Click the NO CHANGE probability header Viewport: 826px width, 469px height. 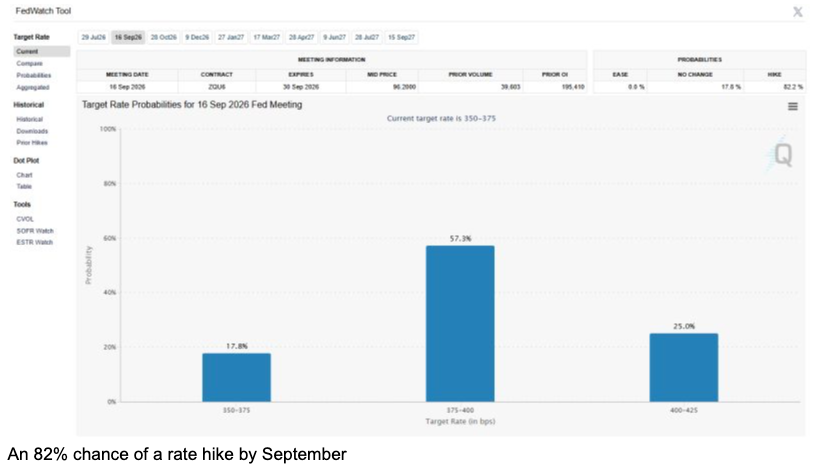695,74
